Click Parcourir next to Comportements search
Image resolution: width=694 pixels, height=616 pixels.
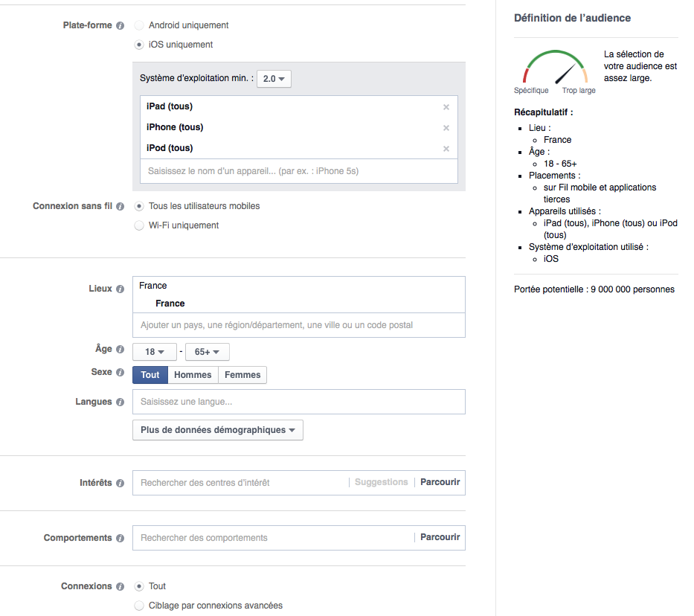[x=440, y=537]
